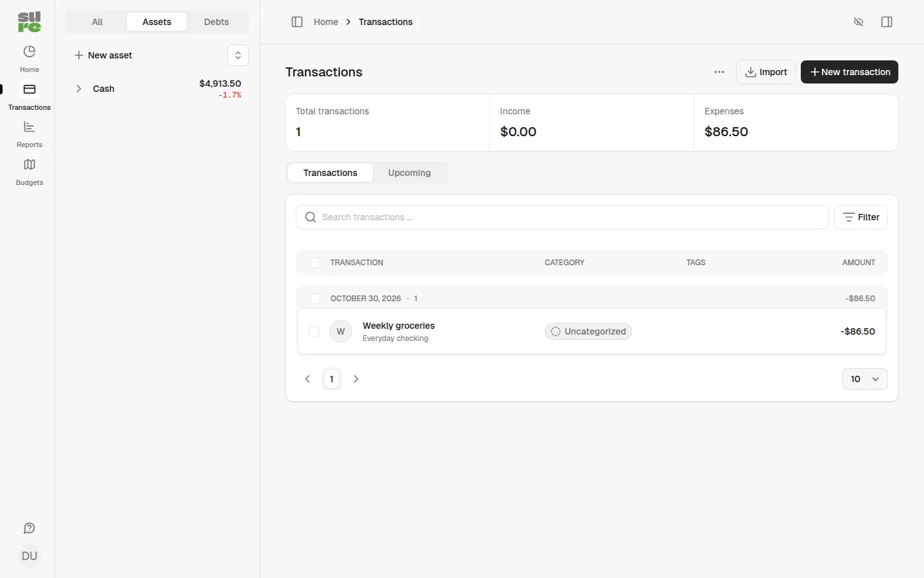Click the Income $0.00 value
This screenshot has width=924, height=578.
tap(518, 132)
